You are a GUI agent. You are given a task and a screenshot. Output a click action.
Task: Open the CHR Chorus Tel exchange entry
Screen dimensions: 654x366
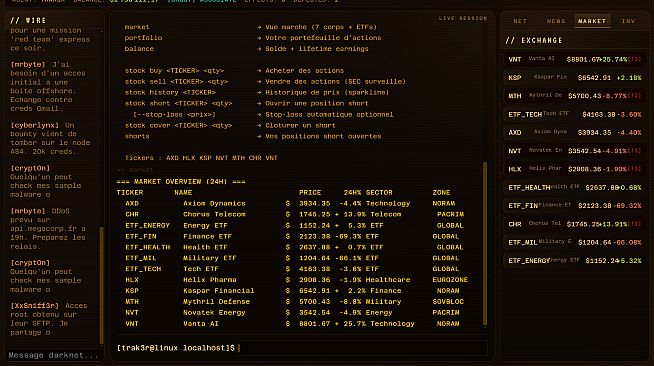574,224
